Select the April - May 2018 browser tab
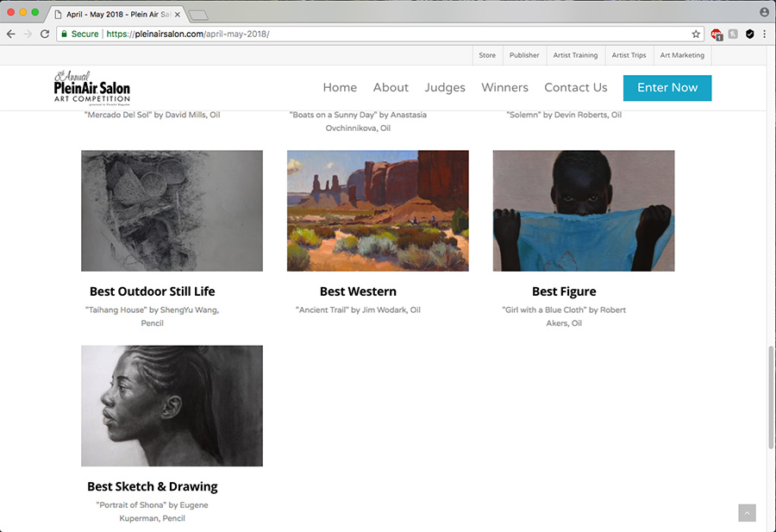The width and height of the screenshot is (776, 532). [x=118, y=15]
